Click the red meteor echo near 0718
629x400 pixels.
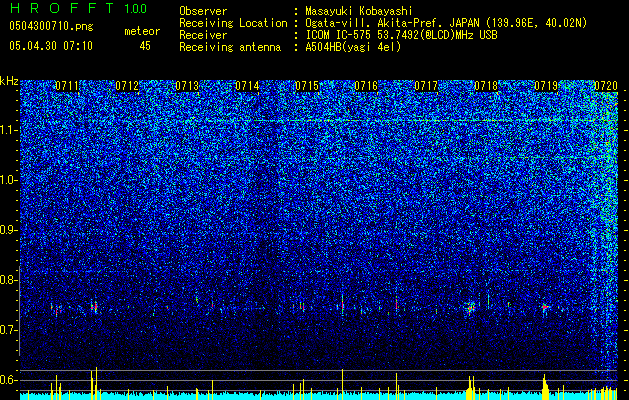coord(471,308)
